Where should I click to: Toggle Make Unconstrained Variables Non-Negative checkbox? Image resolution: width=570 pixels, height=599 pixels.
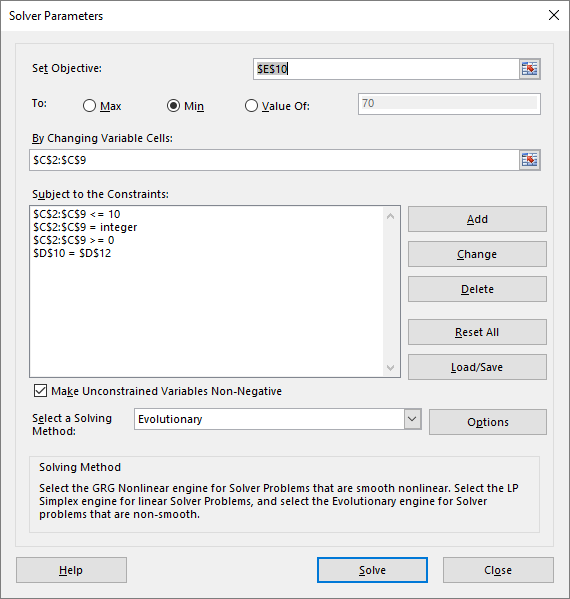coord(40,391)
